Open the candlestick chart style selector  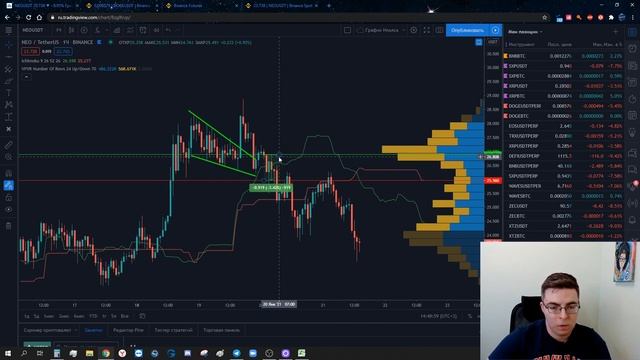click(x=71, y=30)
